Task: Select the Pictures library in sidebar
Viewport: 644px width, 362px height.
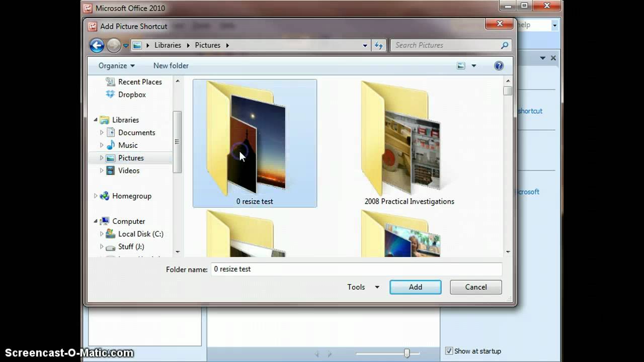Action: 131,158
